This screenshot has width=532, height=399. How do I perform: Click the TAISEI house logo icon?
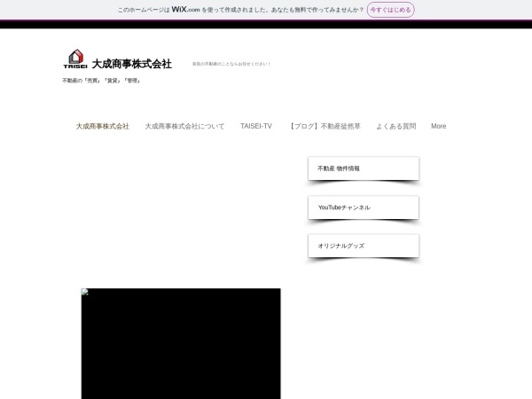point(75,59)
